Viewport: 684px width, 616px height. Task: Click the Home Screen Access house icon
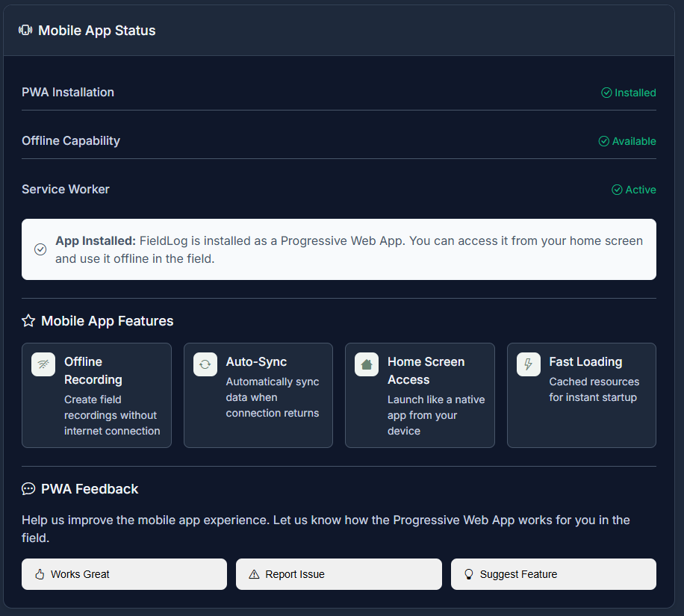pos(367,364)
